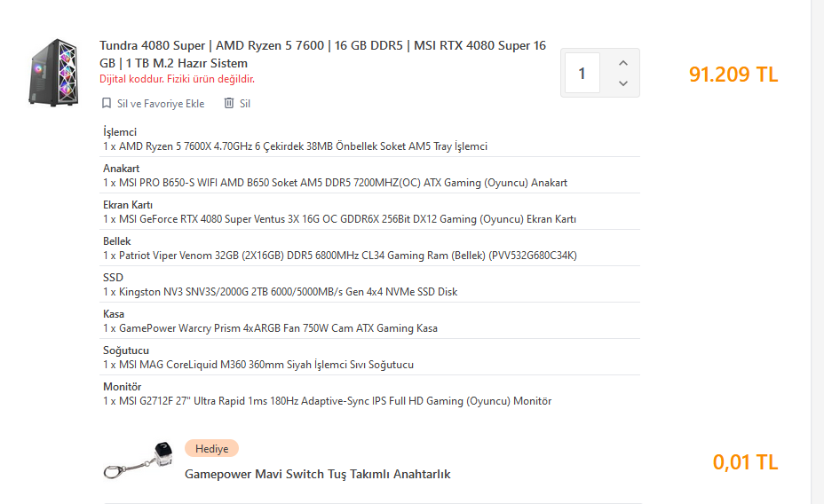The image size is (824, 504).
Task: Click the trash can icon next to Sil
Action: coord(228,104)
